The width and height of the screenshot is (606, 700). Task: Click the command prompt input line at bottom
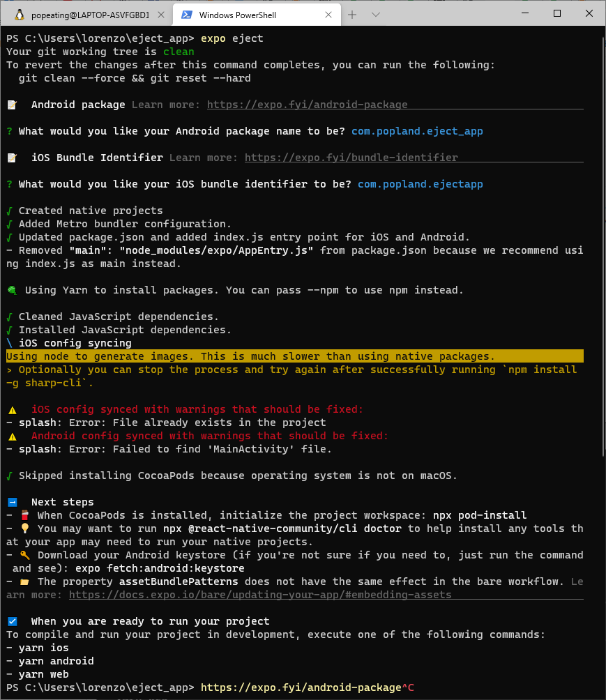[x=293, y=687]
